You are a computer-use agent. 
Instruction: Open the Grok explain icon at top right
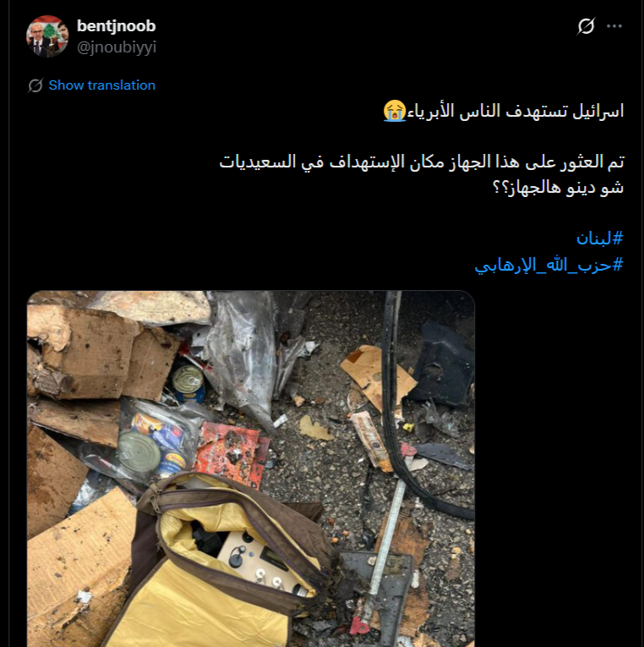click(x=586, y=26)
